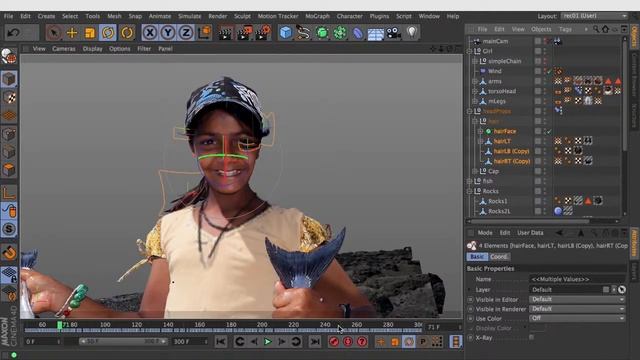Expand the fish object
The width and height of the screenshot is (640, 360).
click(469, 181)
